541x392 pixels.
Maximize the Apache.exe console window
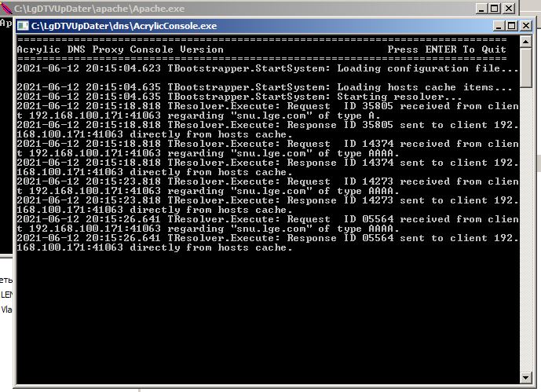[x=493, y=8]
